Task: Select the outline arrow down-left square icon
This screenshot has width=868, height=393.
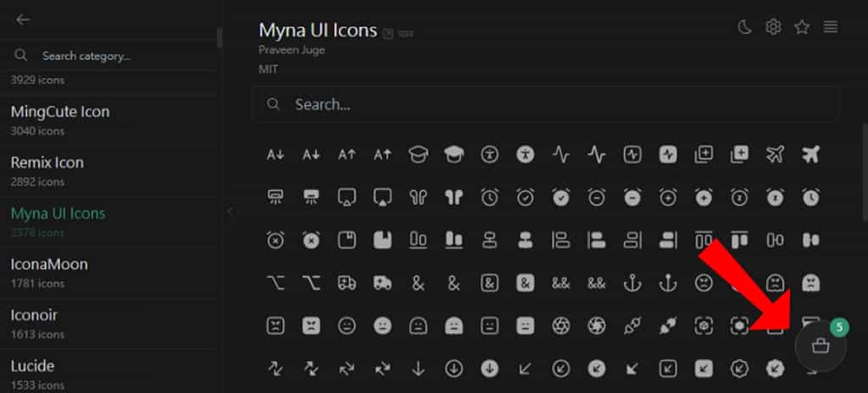Action: pyautogui.click(x=668, y=368)
